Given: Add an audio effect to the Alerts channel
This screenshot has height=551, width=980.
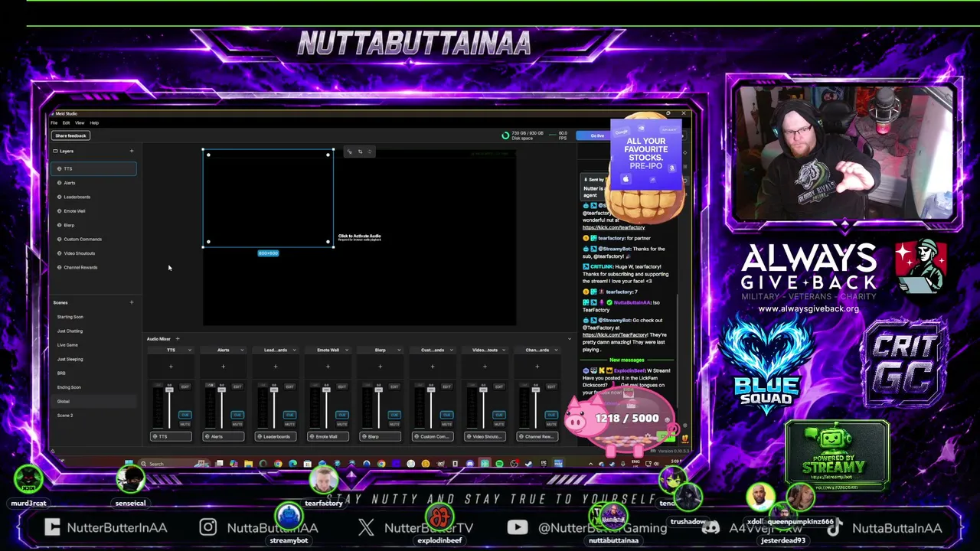Looking at the screenshot, I should [x=223, y=367].
